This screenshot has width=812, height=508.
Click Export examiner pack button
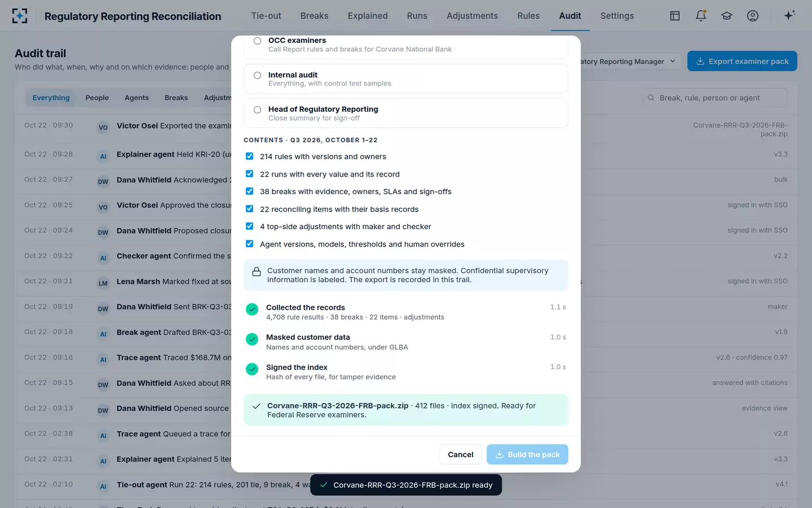click(742, 62)
